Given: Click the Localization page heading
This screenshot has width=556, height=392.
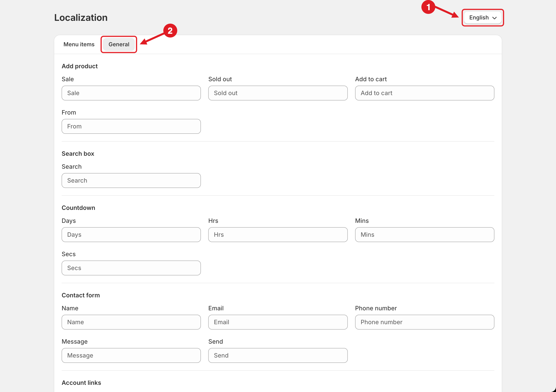Looking at the screenshot, I should coord(81,18).
